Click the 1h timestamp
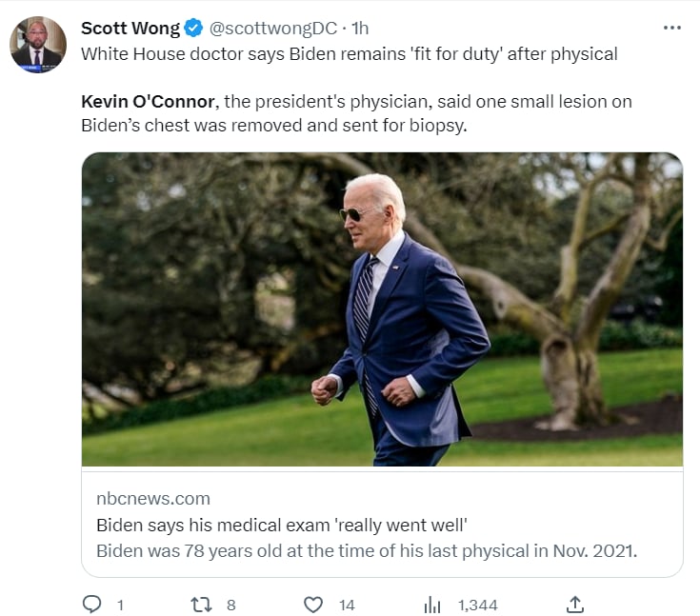700x616 pixels. pyautogui.click(x=360, y=29)
